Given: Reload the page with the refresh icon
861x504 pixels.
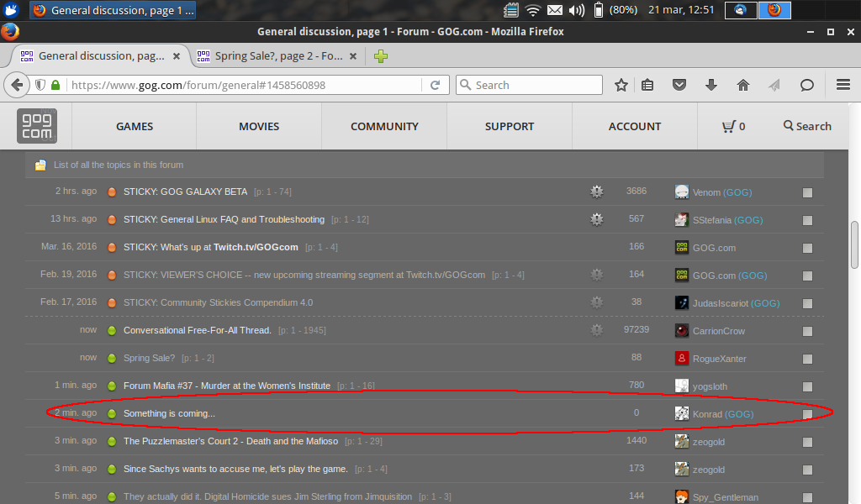Looking at the screenshot, I should 435,85.
